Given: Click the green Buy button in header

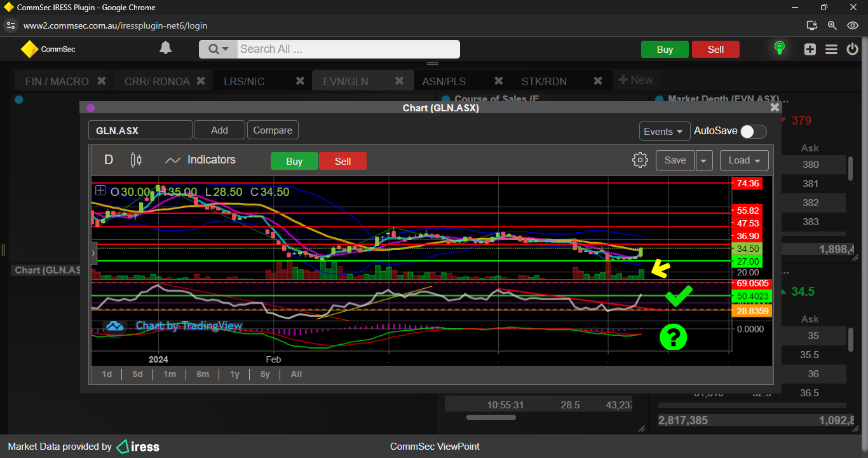Looking at the screenshot, I should pos(665,50).
